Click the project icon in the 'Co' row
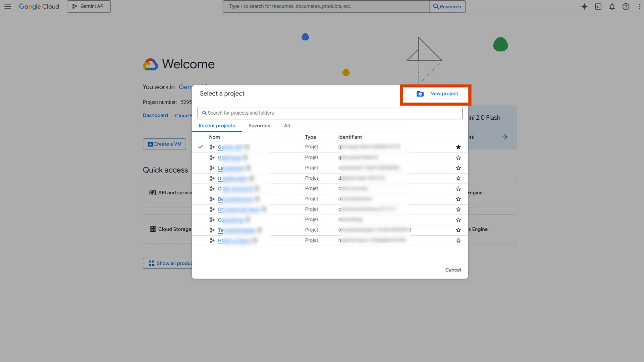 tap(212, 209)
